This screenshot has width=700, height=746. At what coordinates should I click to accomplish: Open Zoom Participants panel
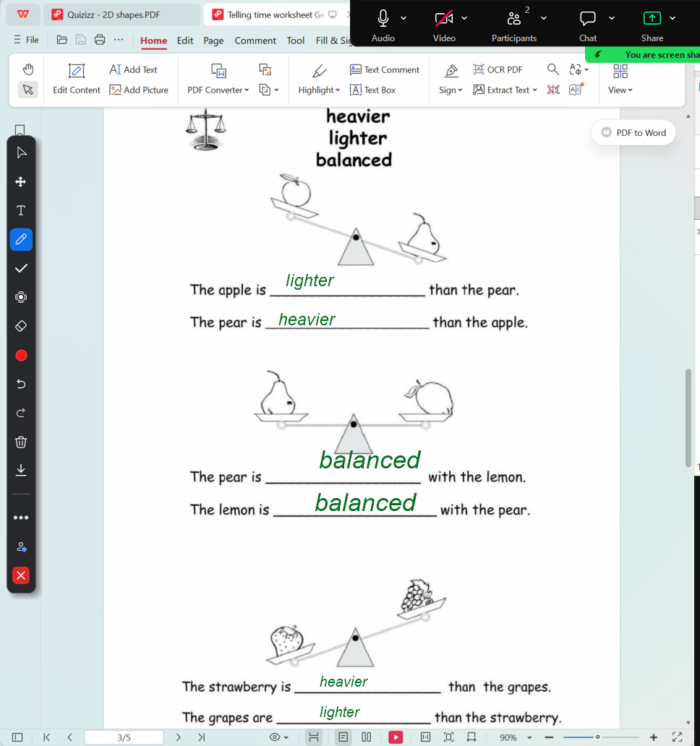click(x=514, y=25)
